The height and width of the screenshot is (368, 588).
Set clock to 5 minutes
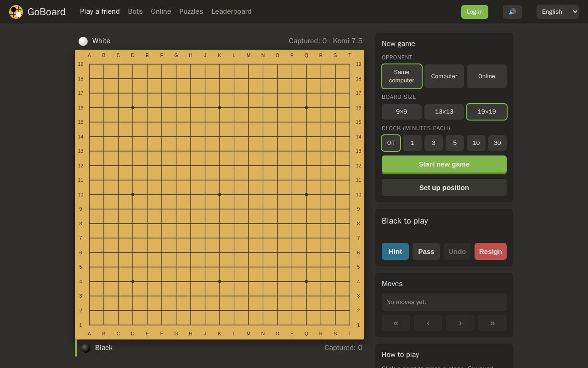pyautogui.click(x=455, y=143)
